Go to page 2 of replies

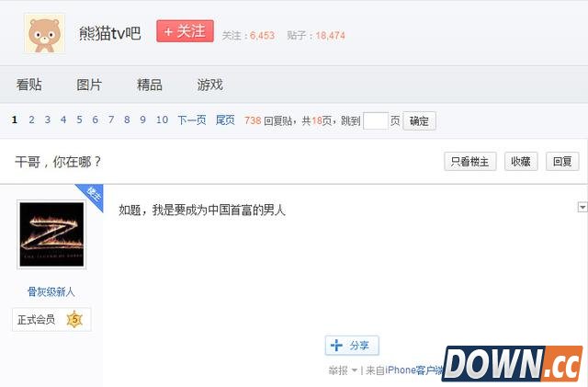(x=31, y=120)
